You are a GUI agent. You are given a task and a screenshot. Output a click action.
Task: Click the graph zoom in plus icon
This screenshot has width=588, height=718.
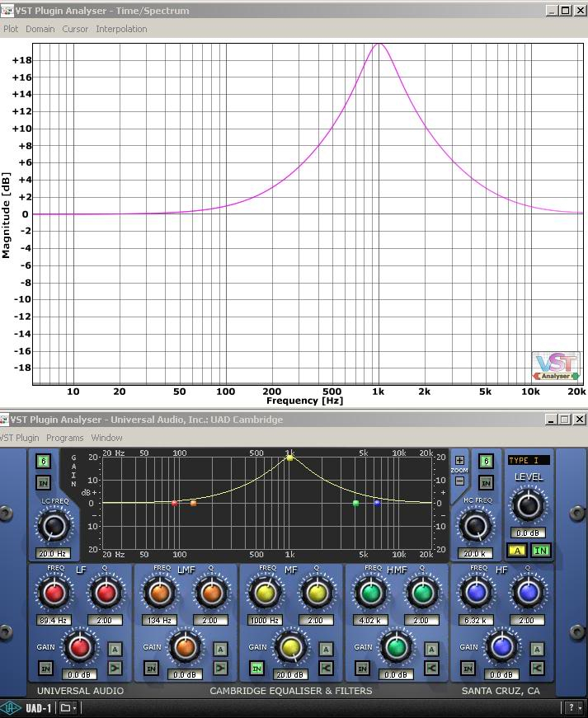click(459, 461)
